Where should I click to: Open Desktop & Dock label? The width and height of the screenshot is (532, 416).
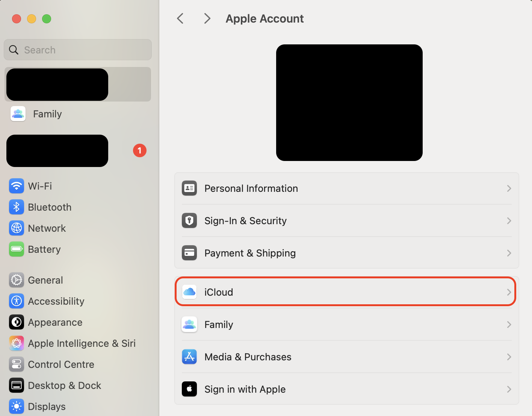click(65, 386)
